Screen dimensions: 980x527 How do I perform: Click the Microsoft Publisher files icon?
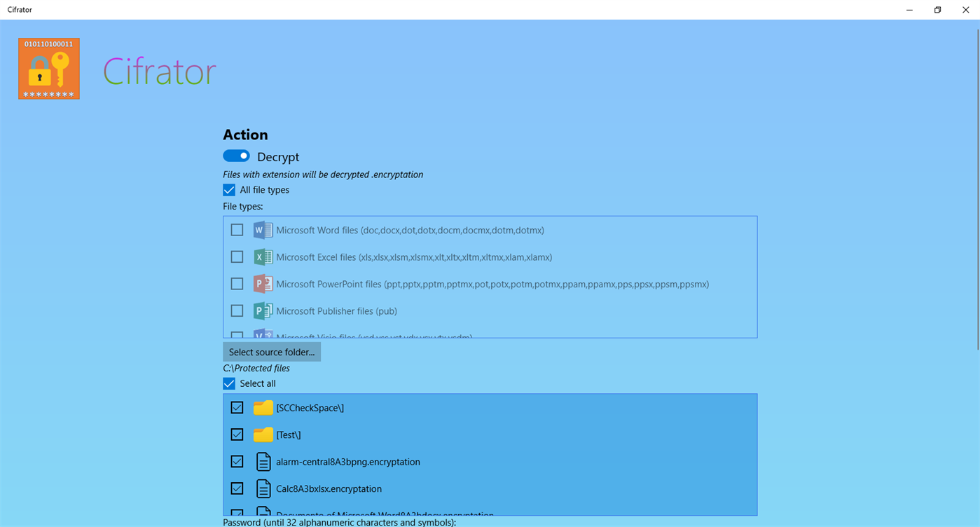(262, 310)
